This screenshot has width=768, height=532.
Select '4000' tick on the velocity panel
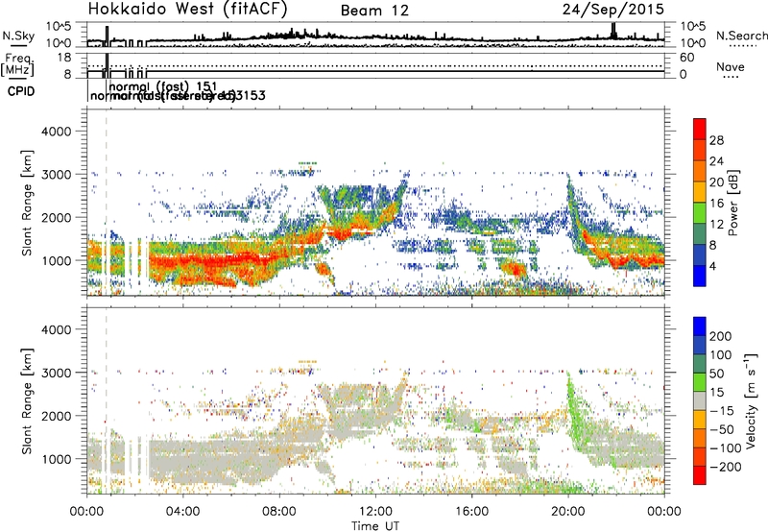tap(56, 329)
